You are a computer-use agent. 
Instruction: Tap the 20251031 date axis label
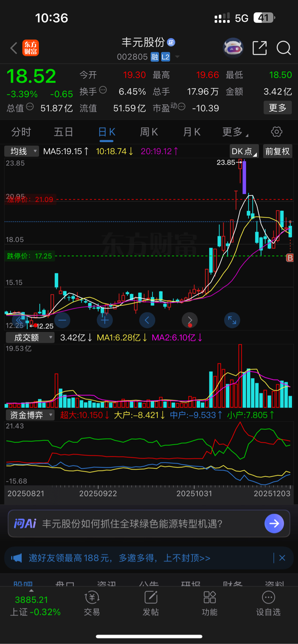(194, 494)
